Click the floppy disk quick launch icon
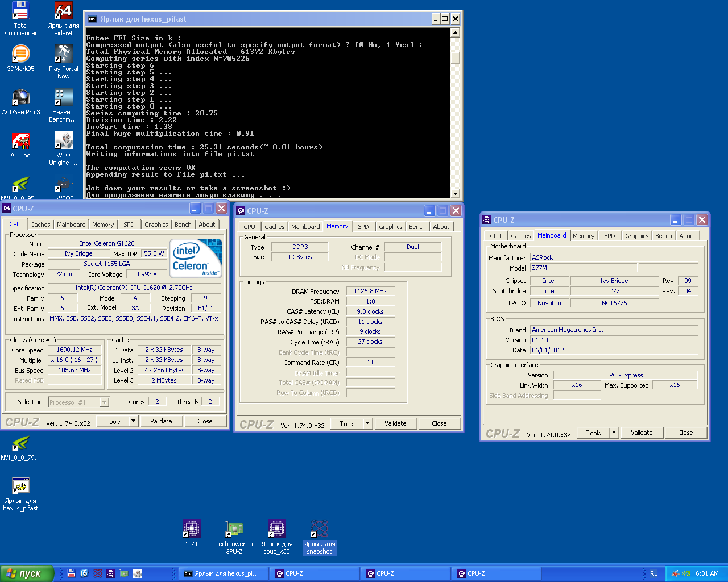The width and height of the screenshot is (728, 582). [x=71, y=573]
